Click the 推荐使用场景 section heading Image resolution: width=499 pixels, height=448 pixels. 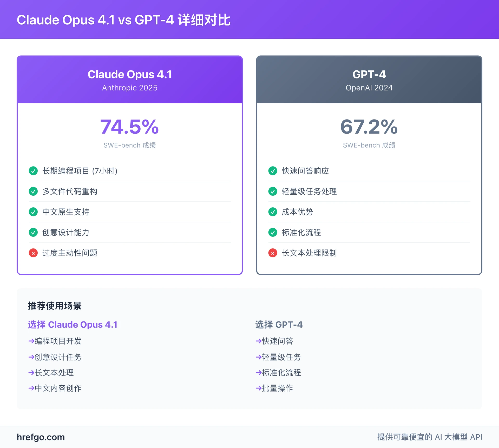tap(55, 306)
